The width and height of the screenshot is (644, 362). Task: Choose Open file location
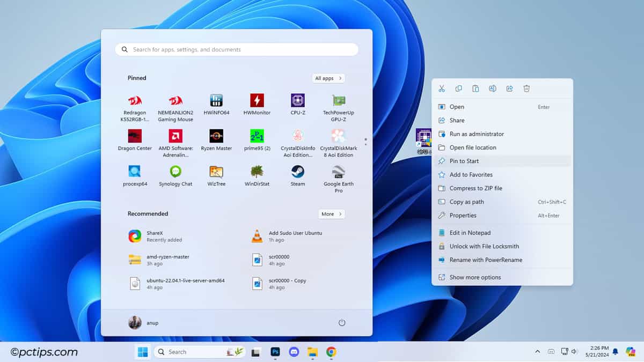502,147
